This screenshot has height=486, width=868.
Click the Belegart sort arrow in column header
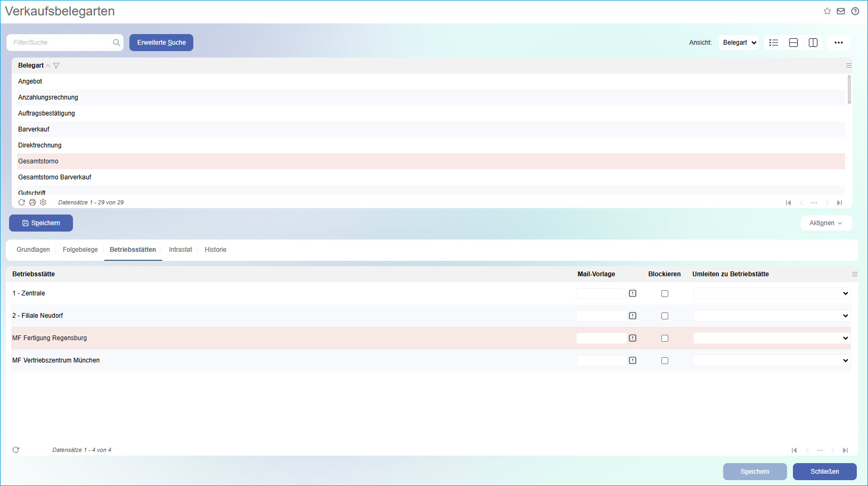(x=48, y=65)
